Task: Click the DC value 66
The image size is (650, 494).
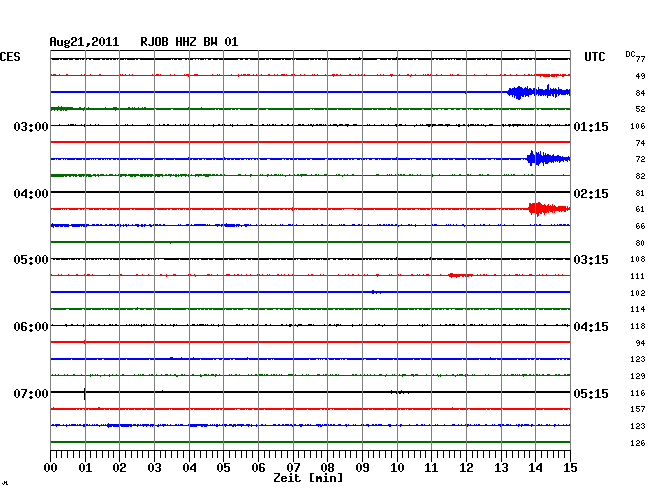Action: point(640,226)
